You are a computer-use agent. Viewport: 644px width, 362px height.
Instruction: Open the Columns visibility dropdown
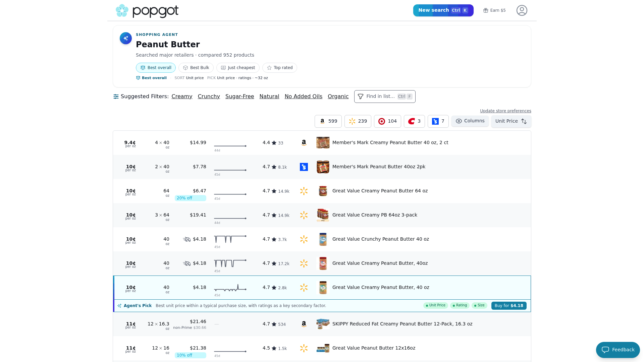[470, 121]
